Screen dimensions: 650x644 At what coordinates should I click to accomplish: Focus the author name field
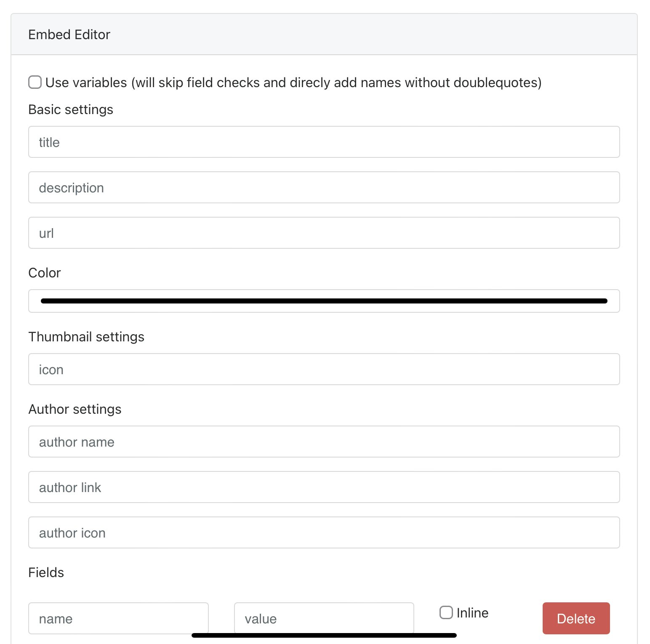[x=324, y=442]
